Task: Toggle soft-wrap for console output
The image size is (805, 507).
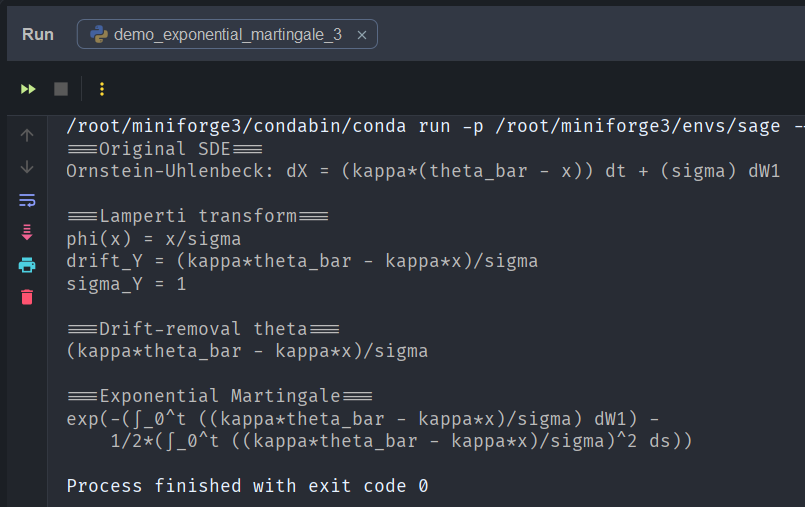Action: tap(27, 200)
